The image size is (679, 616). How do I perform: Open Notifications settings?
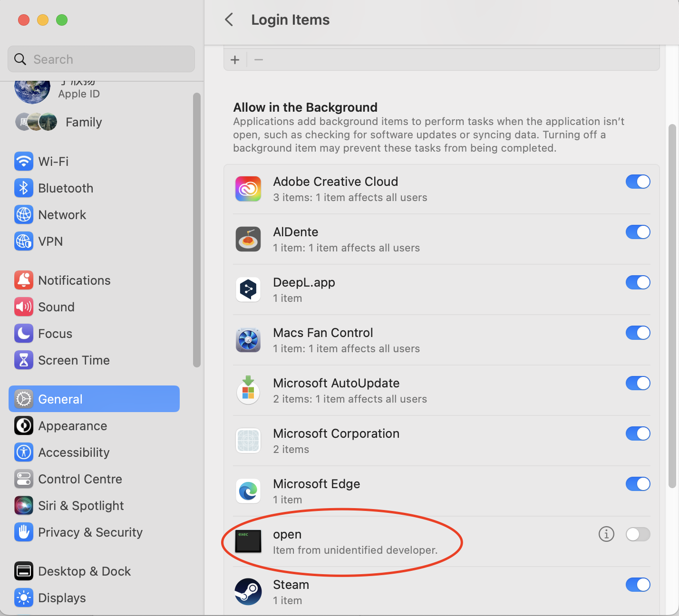tap(74, 280)
